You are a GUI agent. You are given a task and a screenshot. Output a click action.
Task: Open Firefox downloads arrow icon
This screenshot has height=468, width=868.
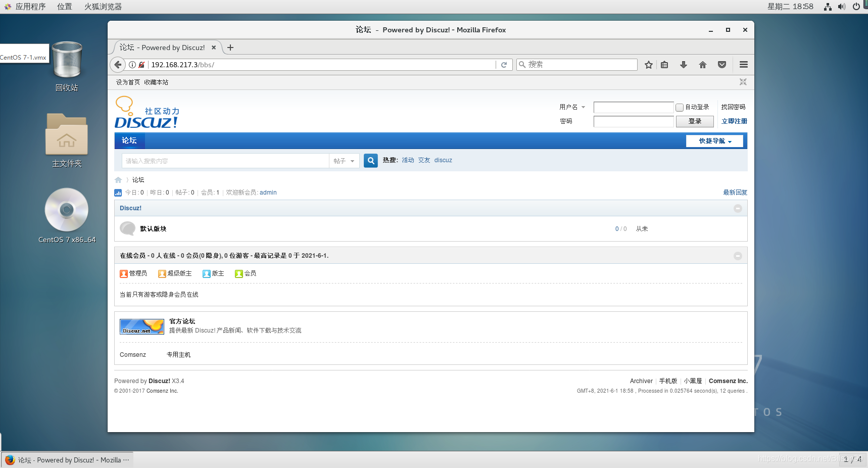click(684, 65)
